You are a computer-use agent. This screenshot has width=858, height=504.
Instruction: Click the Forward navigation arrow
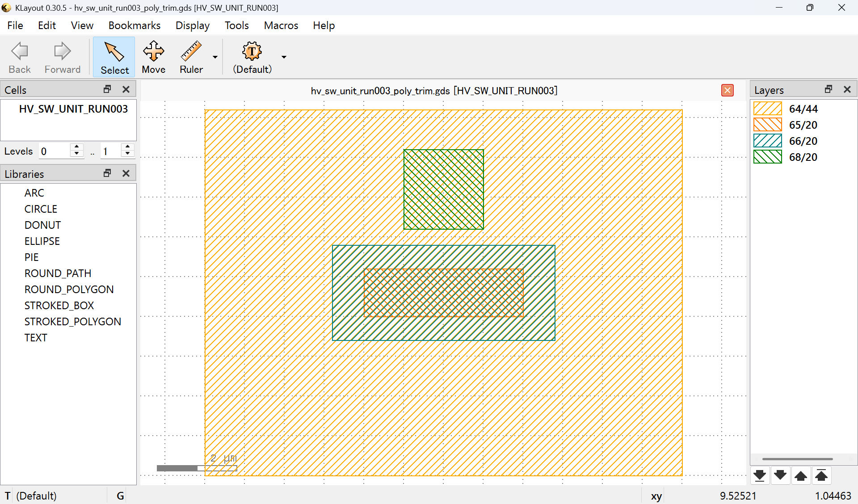tap(62, 57)
